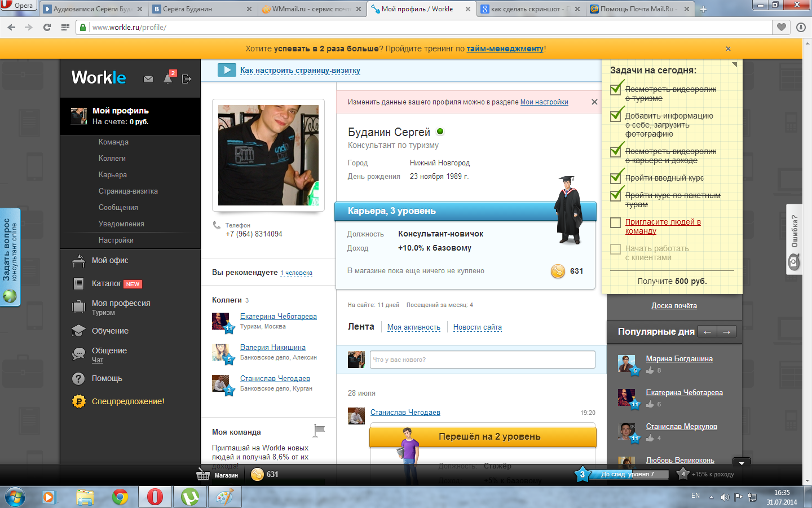
Task: Click the gold coin 631 in bottom bar
Action: tap(257, 475)
